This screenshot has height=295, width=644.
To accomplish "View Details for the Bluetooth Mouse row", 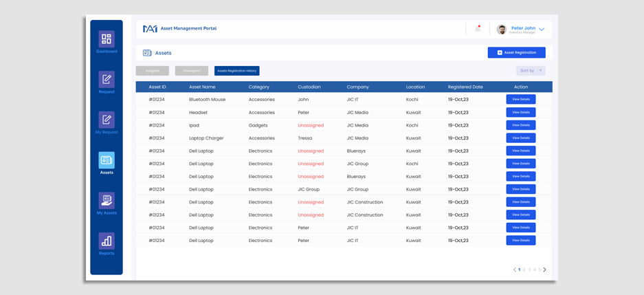I will click(520, 100).
